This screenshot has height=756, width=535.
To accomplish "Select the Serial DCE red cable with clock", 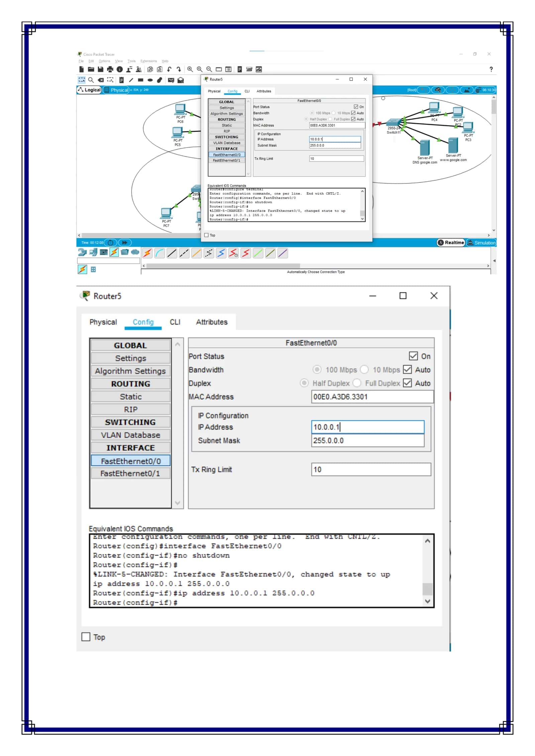I will (233, 253).
